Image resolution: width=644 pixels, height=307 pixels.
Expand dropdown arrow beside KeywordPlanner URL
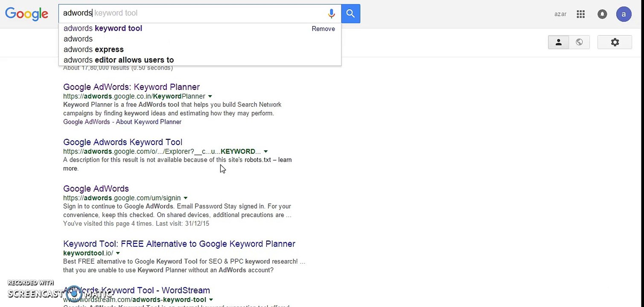210,96
